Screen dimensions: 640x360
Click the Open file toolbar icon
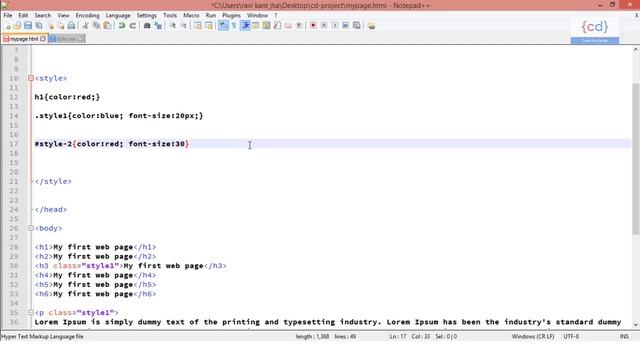[17, 26]
